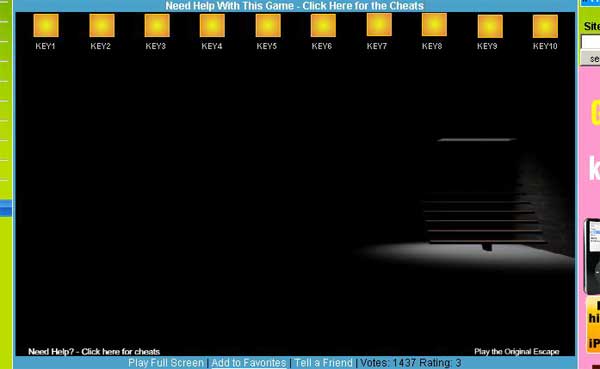Screen dimensions: 600x369
Task: Click the KEY3 orange square
Action: click(157, 25)
